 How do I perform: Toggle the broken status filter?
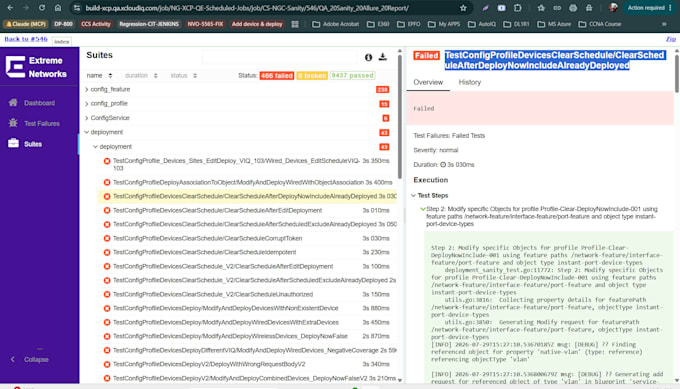click(x=312, y=75)
